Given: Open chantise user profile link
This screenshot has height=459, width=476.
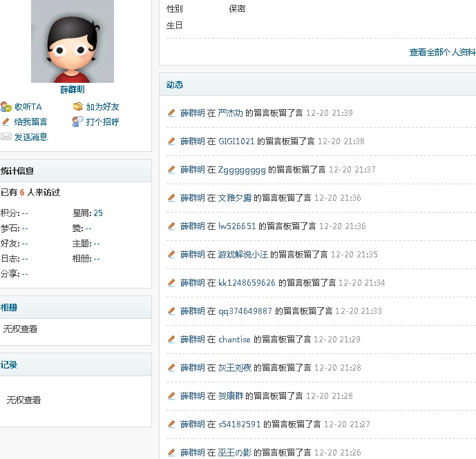Looking at the screenshot, I should pos(234,340).
